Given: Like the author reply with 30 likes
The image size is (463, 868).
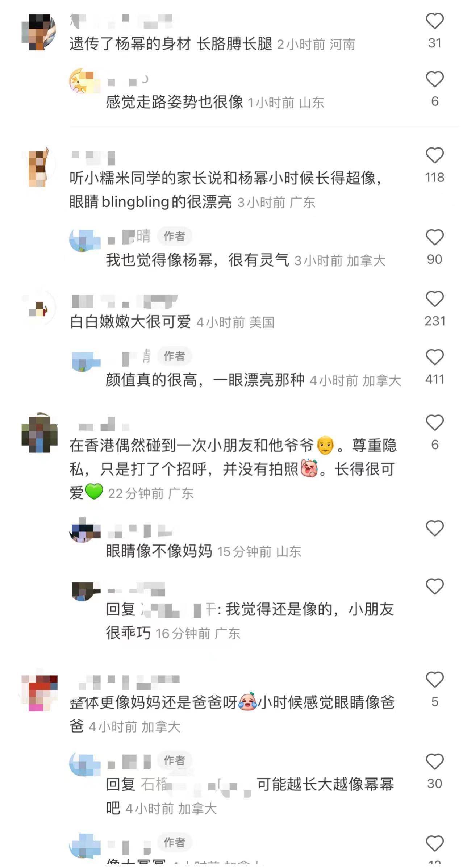Looking at the screenshot, I should (x=434, y=761).
